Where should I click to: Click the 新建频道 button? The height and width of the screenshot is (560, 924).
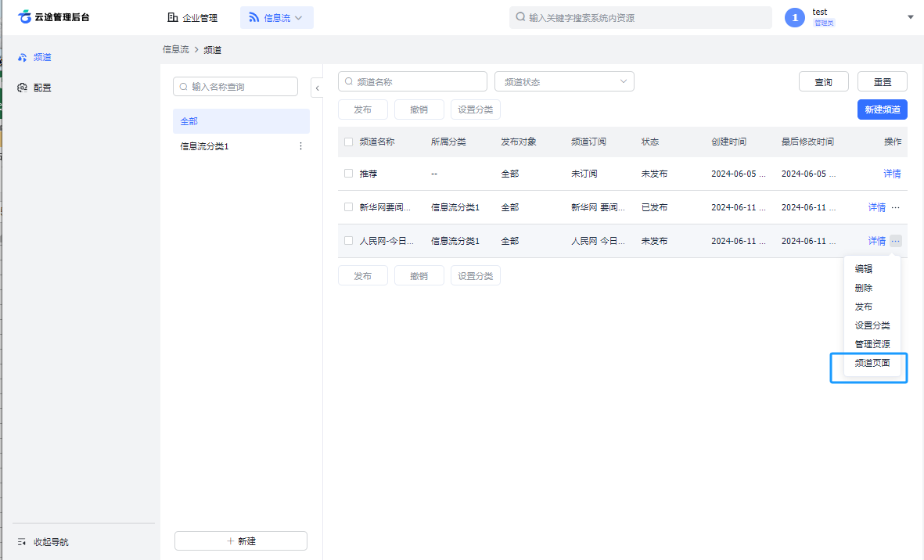(x=883, y=109)
